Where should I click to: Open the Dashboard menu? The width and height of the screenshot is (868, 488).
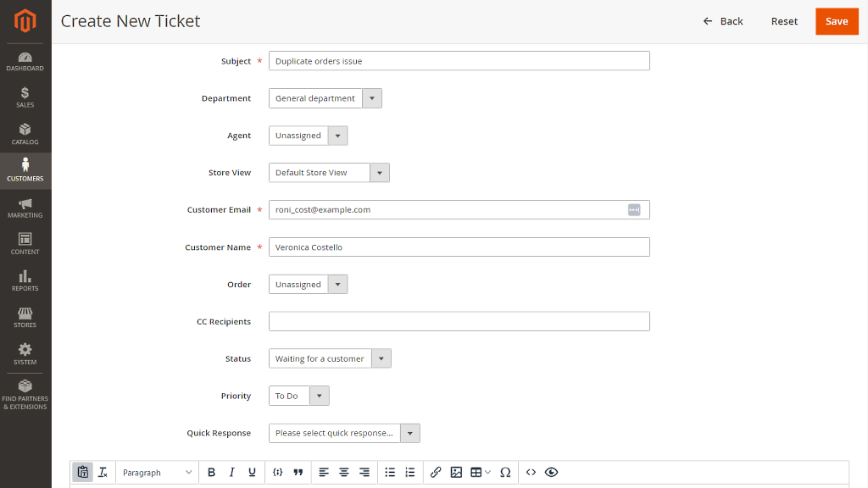pos(25,61)
